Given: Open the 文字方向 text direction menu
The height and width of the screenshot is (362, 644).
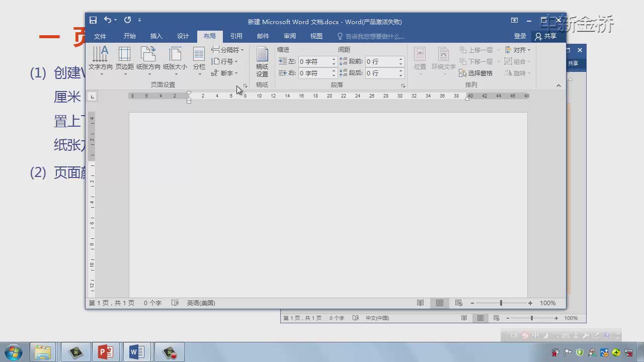Looking at the screenshot, I should tap(101, 60).
